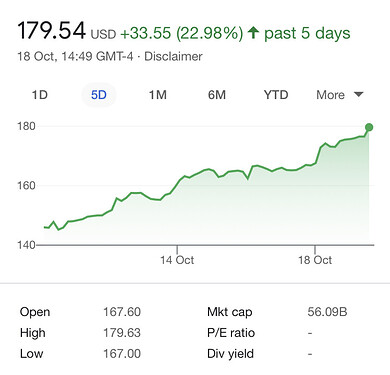Open the More time ranges dropdown
Screen dimensions: 390x375
(339, 95)
